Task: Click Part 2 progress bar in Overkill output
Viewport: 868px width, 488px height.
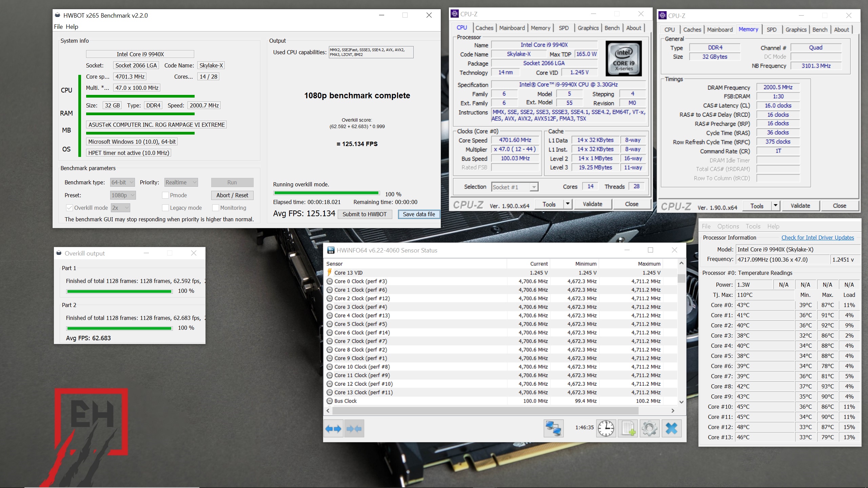Action: (x=119, y=328)
